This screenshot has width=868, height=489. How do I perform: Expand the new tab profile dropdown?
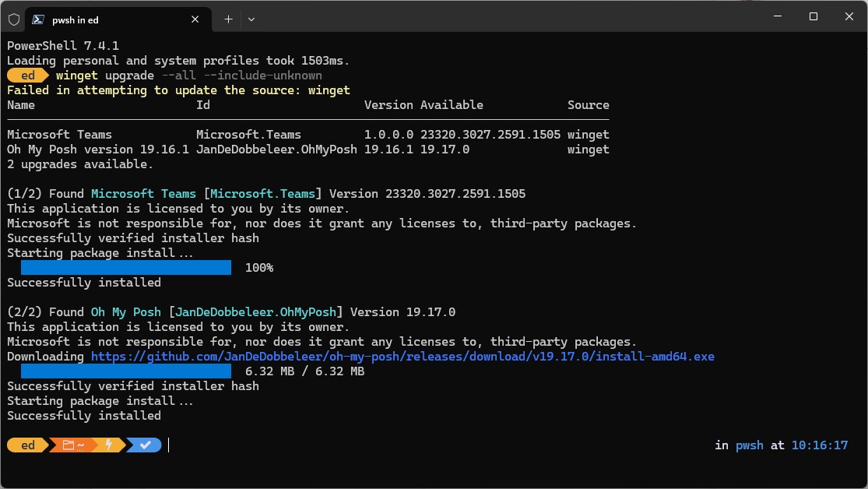[251, 19]
